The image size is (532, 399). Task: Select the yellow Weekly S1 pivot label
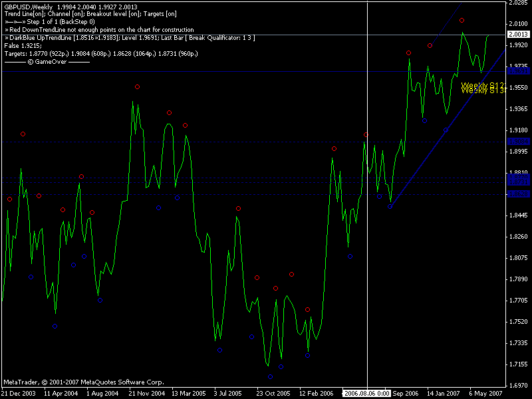(483, 85)
